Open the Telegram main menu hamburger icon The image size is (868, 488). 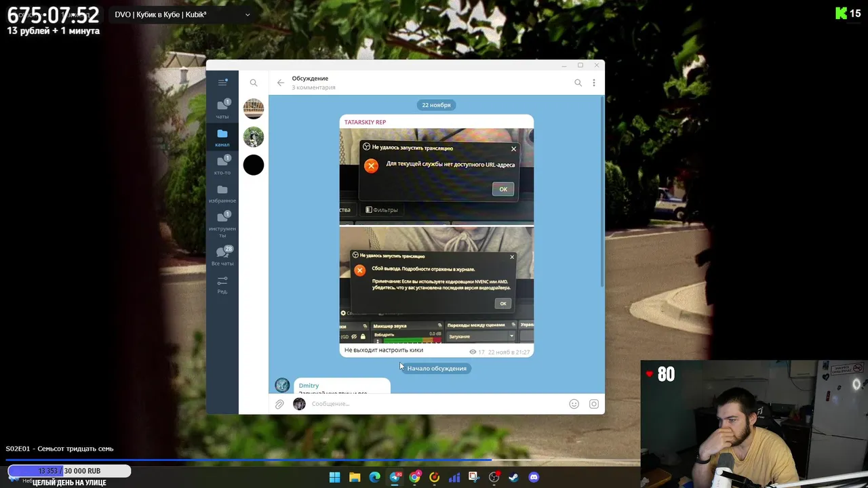point(222,82)
